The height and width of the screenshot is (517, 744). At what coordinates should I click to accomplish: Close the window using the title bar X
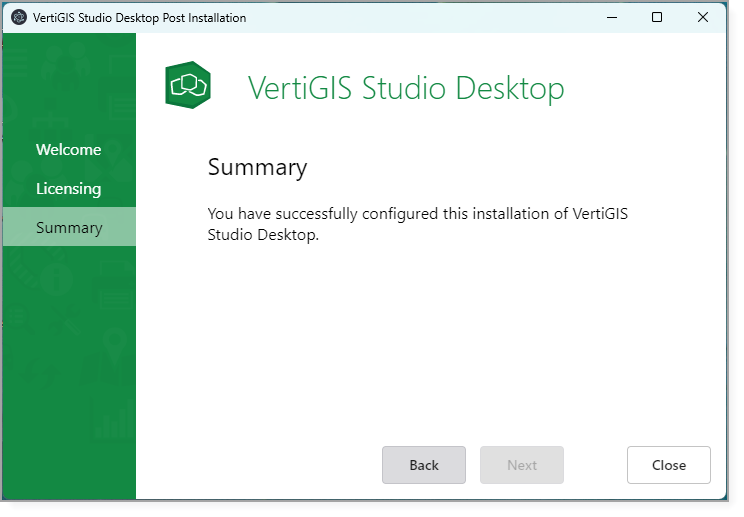703,18
